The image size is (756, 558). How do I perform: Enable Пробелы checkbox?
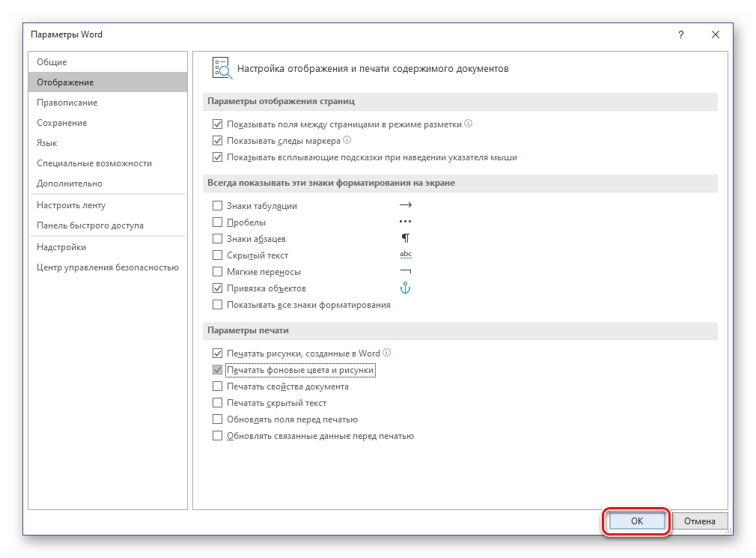[218, 222]
